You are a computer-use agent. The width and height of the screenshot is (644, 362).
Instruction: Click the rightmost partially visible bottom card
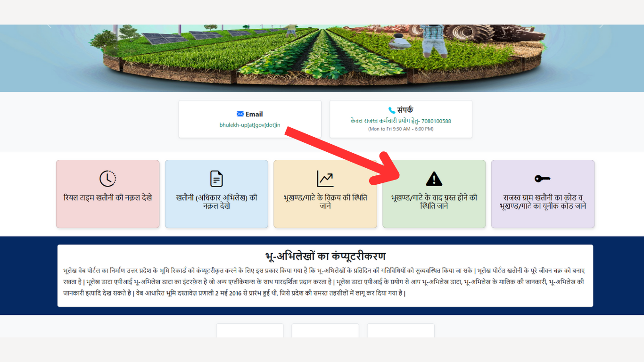pyautogui.click(x=401, y=330)
